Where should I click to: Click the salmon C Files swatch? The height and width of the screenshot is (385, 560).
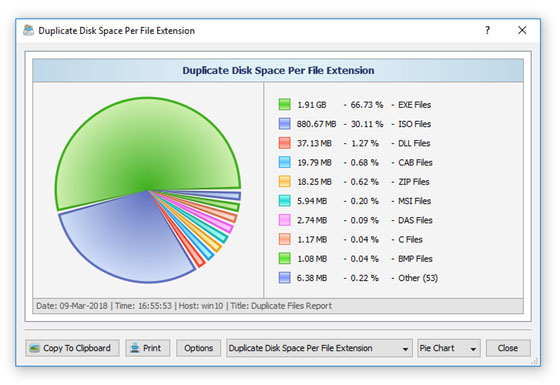pos(285,239)
